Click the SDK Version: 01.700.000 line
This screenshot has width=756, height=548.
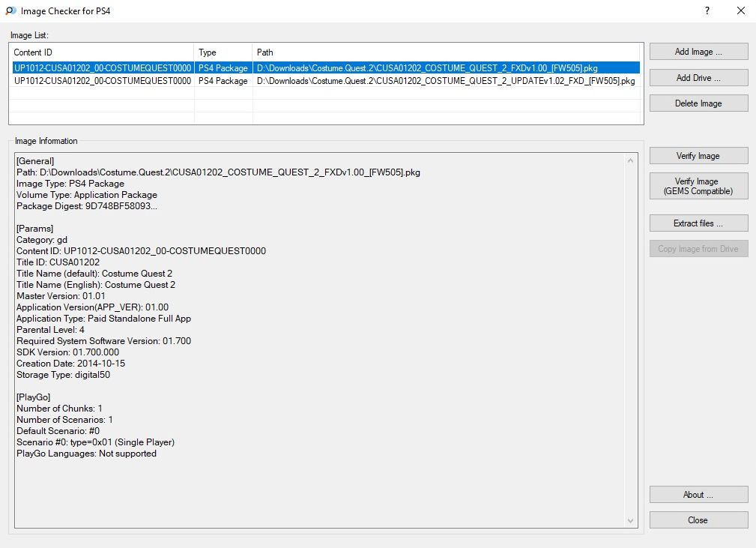pyautogui.click(x=67, y=352)
